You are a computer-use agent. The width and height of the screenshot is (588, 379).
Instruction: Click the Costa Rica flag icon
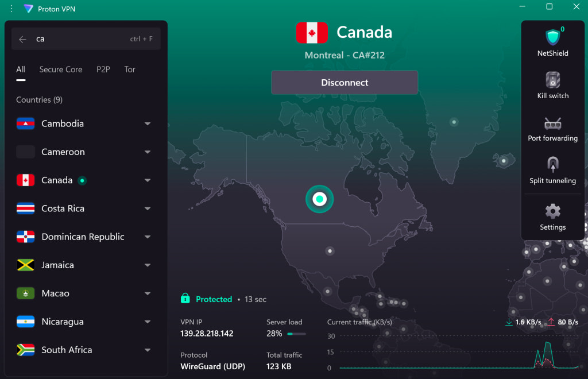point(25,208)
